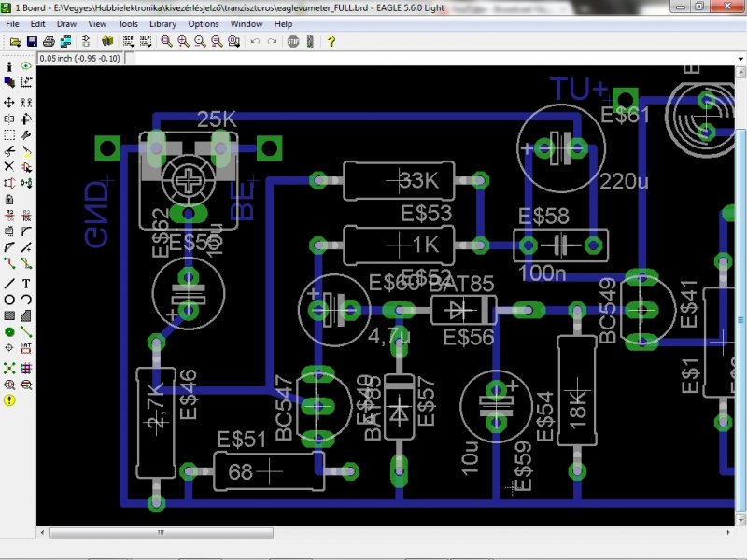The width and height of the screenshot is (747, 560).
Task: Save the board with the floppy icon
Action: click(x=32, y=42)
